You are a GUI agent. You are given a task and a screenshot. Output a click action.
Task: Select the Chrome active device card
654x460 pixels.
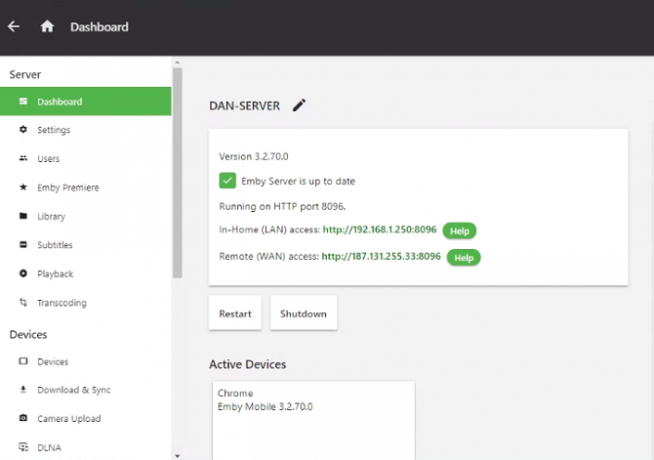(x=314, y=420)
